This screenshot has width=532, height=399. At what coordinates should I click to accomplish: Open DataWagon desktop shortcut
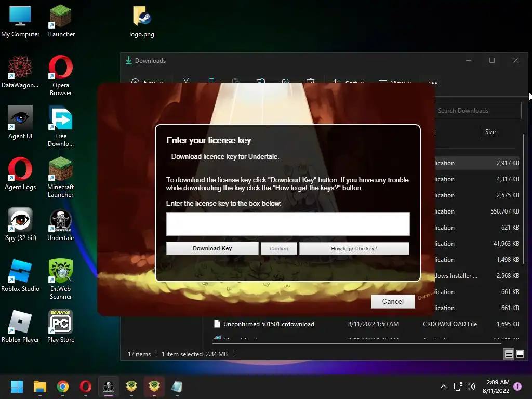[x=20, y=72]
